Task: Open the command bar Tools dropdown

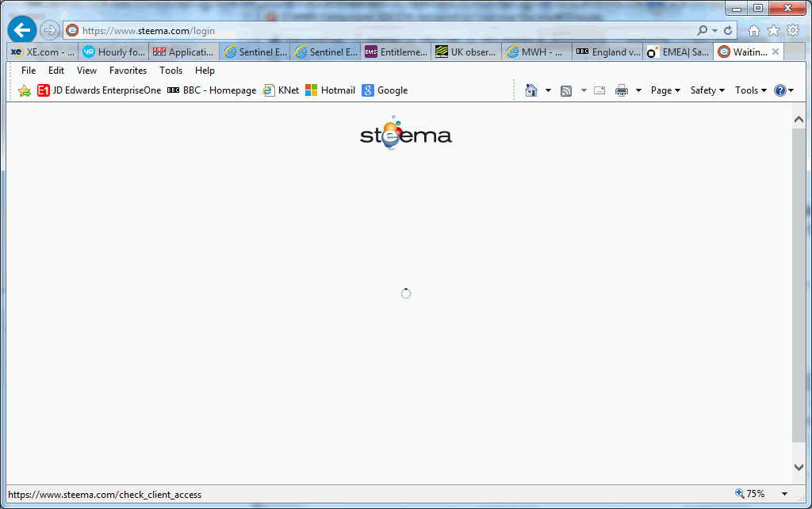Action: tap(751, 90)
